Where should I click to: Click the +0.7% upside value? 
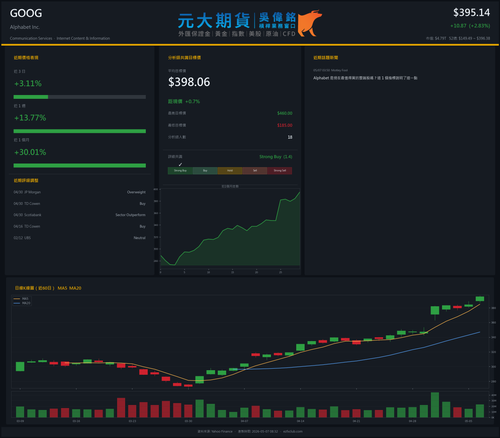point(193,101)
